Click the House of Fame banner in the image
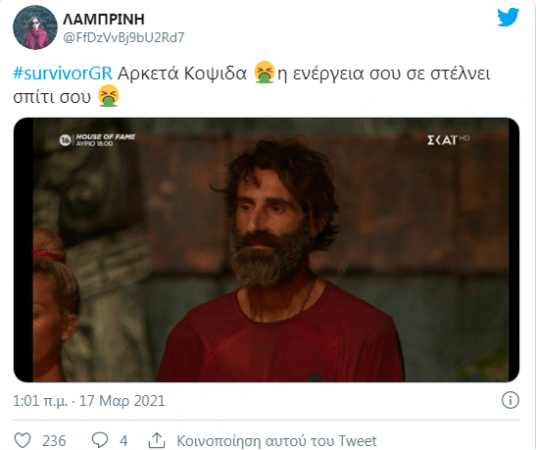 pyautogui.click(x=98, y=140)
